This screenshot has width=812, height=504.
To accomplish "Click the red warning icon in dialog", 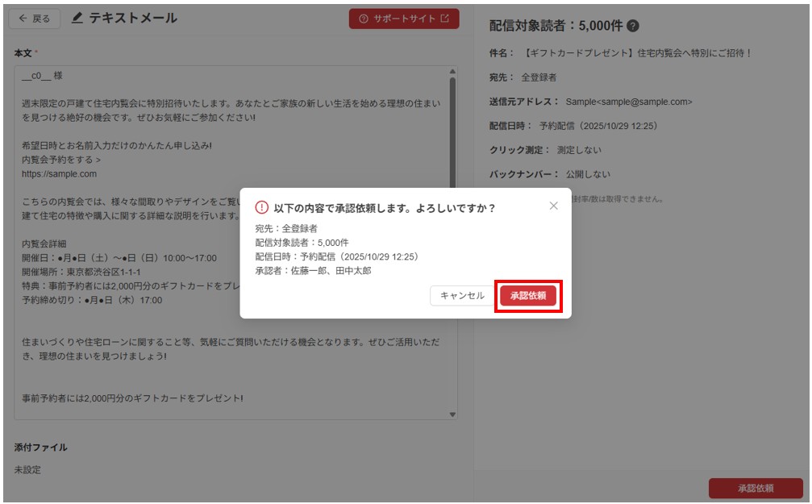I will pos(261,207).
